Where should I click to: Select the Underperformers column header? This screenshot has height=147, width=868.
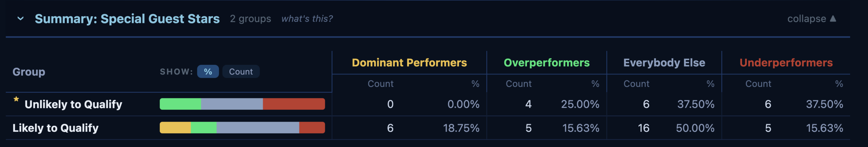(x=786, y=63)
